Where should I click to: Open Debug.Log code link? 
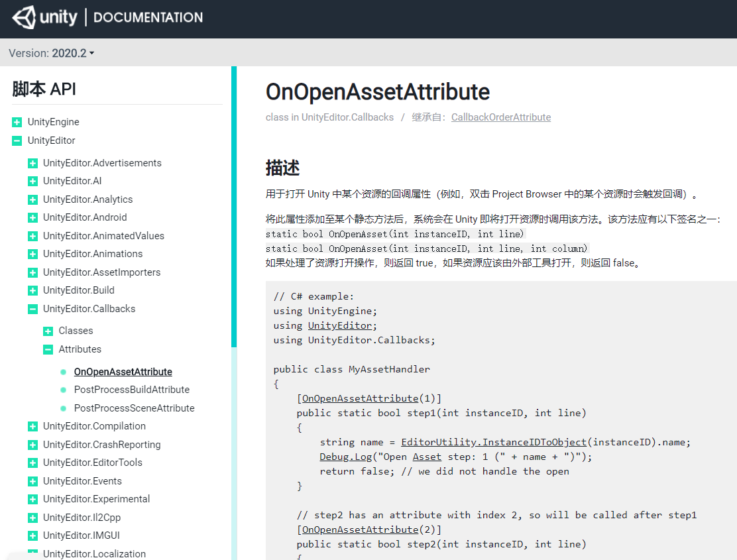pyautogui.click(x=345, y=457)
